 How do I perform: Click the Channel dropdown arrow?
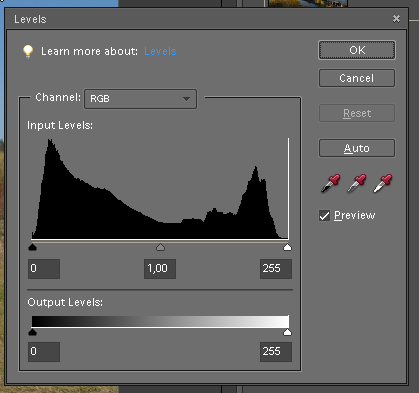point(186,99)
